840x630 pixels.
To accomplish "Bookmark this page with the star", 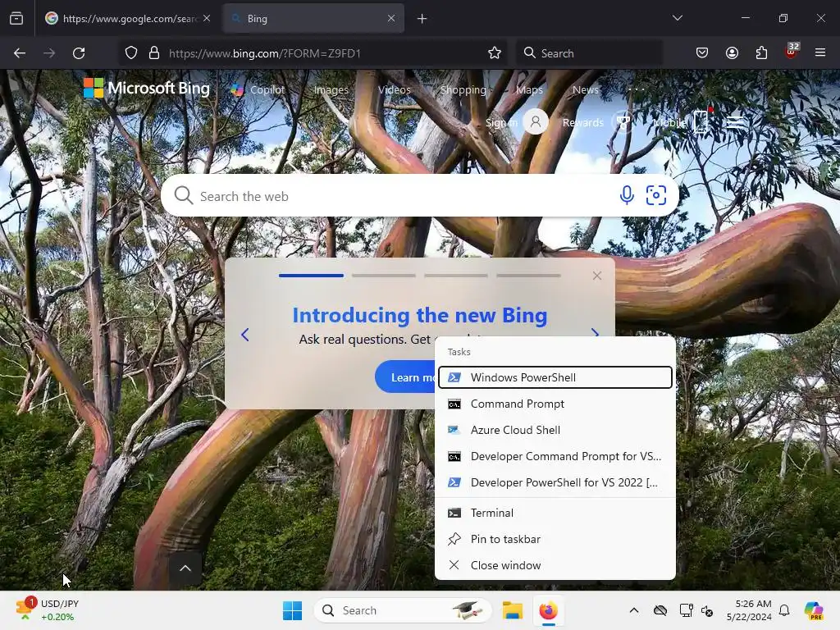I will pos(495,53).
